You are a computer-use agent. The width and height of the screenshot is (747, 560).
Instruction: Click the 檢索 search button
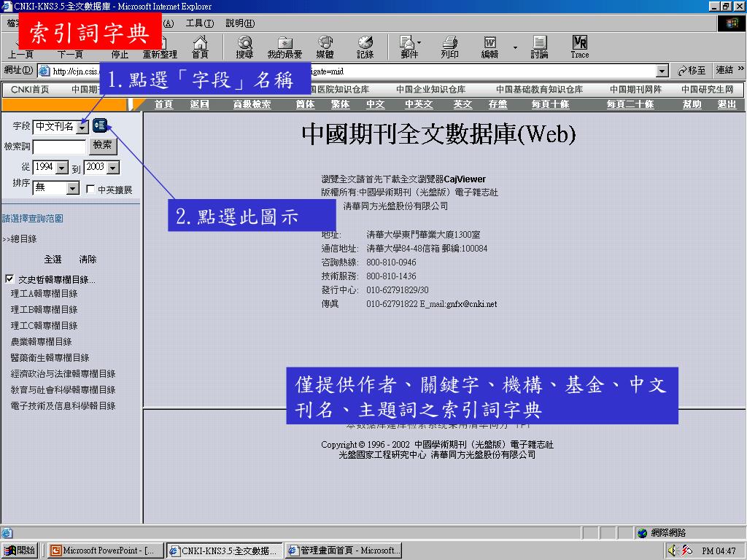point(103,145)
